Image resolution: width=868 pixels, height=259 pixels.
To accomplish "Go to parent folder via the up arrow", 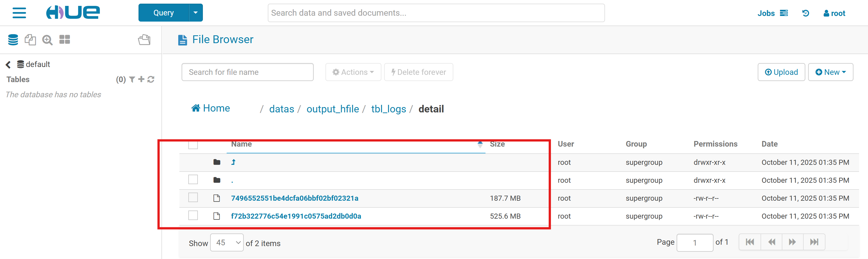I will click(x=233, y=162).
